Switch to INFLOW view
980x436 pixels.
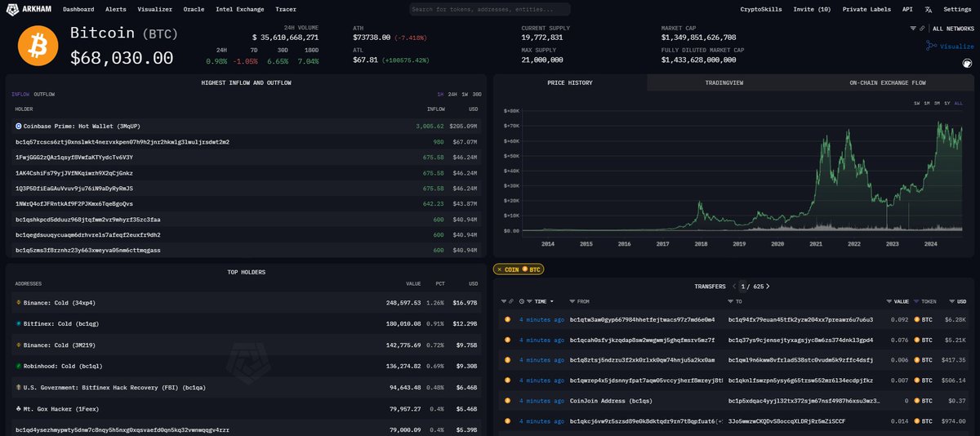[20, 94]
